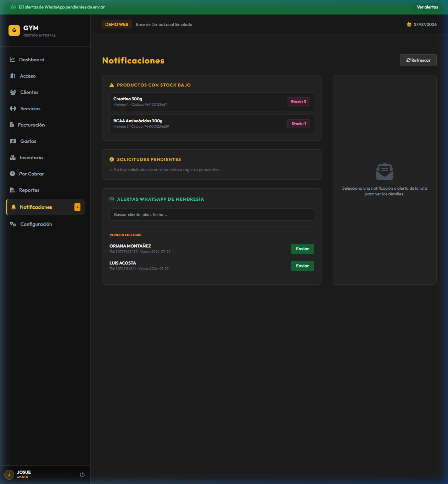Click the power logout icon
Image resolution: width=448 pixels, height=484 pixels.
tap(82, 474)
